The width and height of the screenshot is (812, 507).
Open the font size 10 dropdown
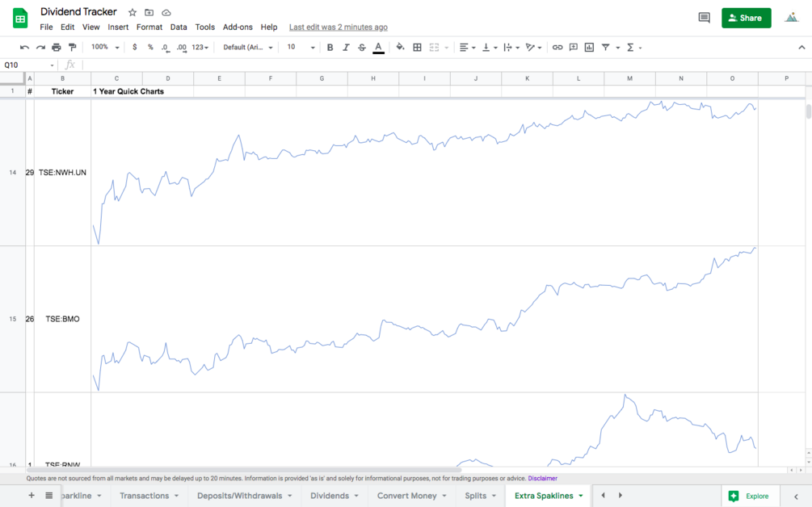tap(301, 47)
